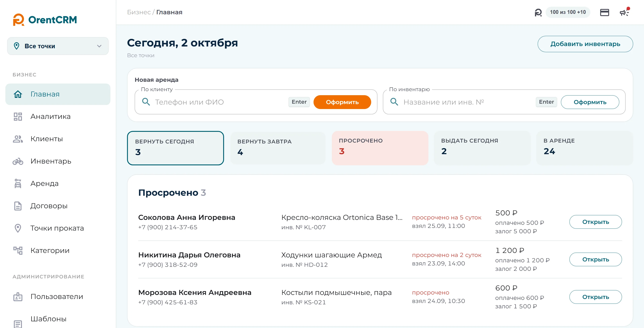
Task: Click Enter key hint in inventory field
Action: click(x=546, y=102)
